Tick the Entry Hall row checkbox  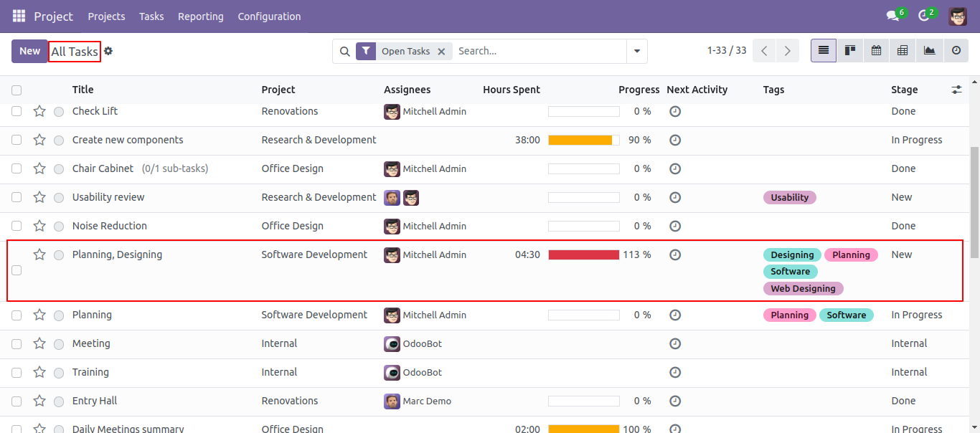point(17,401)
